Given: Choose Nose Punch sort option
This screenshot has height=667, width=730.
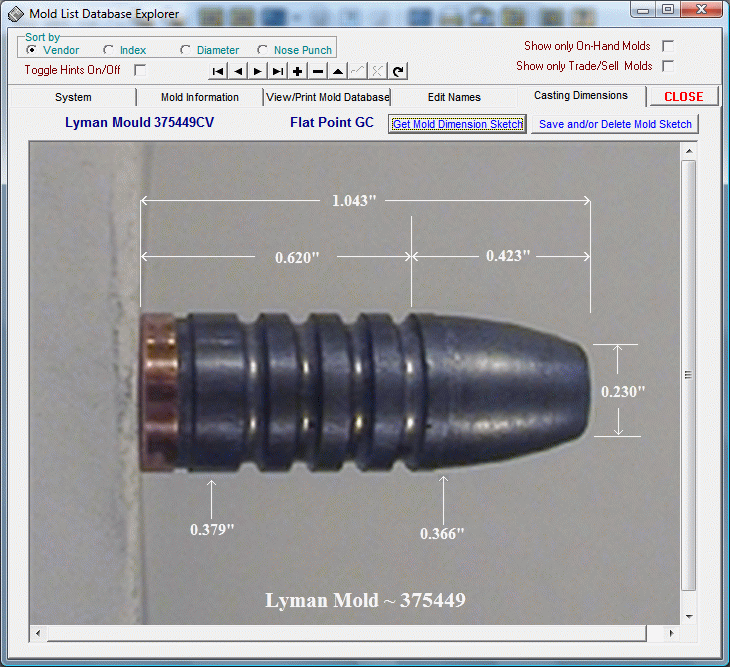Looking at the screenshot, I should pos(263,50).
